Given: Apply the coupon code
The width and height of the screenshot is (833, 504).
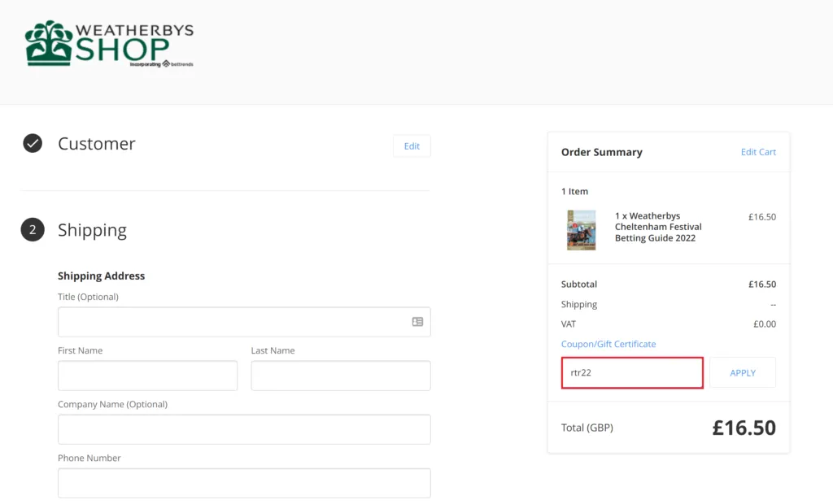Looking at the screenshot, I should point(743,373).
